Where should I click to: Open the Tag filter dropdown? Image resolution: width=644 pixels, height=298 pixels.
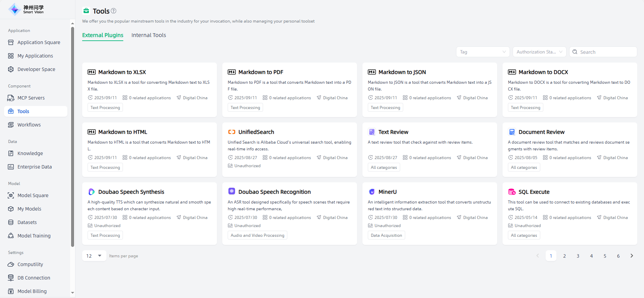point(483,52)
